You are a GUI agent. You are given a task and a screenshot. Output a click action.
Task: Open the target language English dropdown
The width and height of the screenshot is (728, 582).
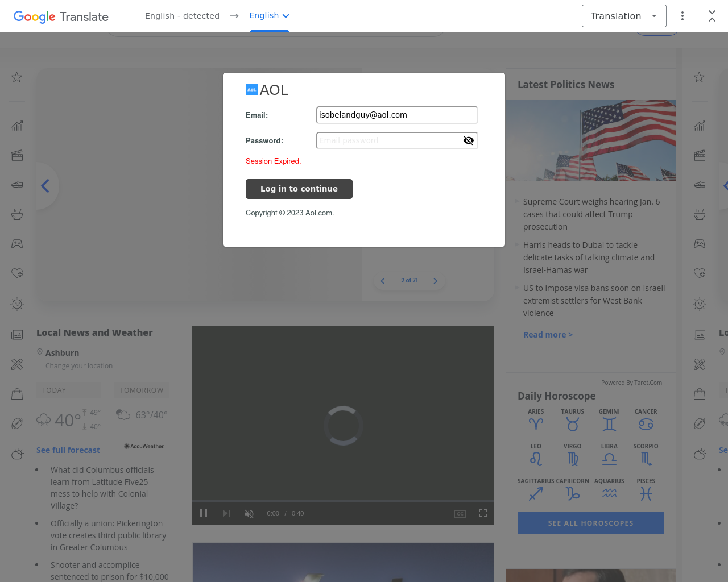click(270, 16)
